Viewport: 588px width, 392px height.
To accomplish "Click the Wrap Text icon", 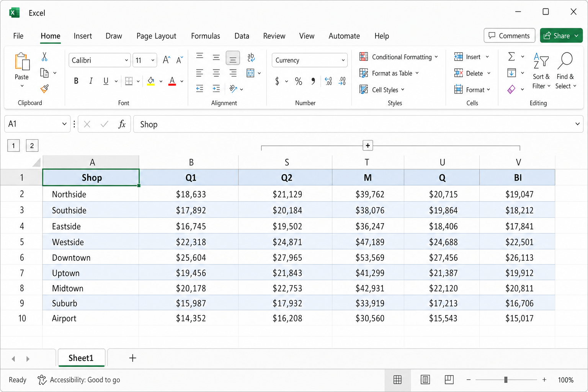I will pos(251,57).
